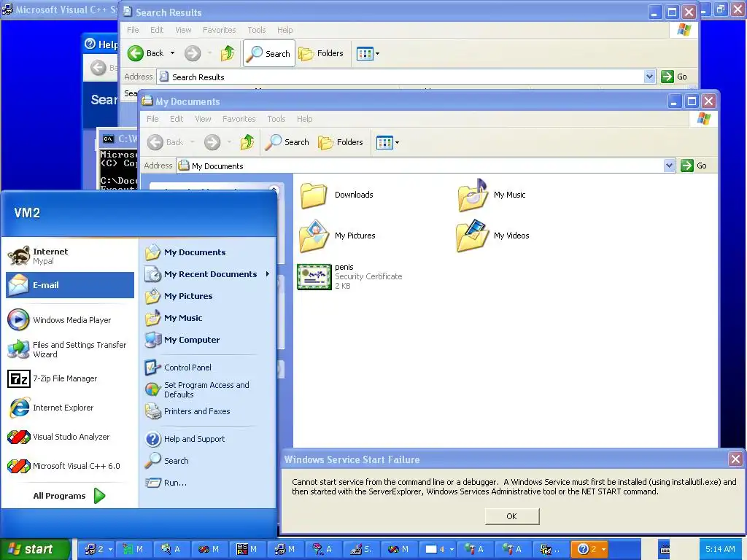Click Search in My Documents toolbar
747x560 pixels.
pyautogui.click(x=287, y=142)
